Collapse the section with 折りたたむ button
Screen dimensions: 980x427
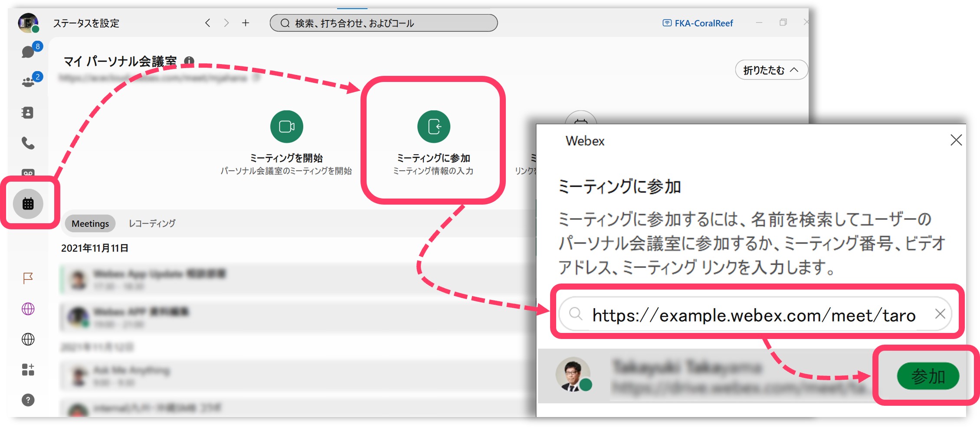770,70
